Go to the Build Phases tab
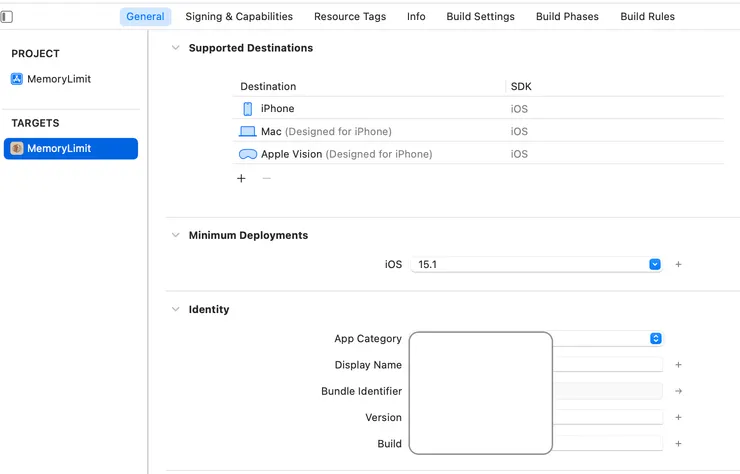 click(x=567, y=17)
